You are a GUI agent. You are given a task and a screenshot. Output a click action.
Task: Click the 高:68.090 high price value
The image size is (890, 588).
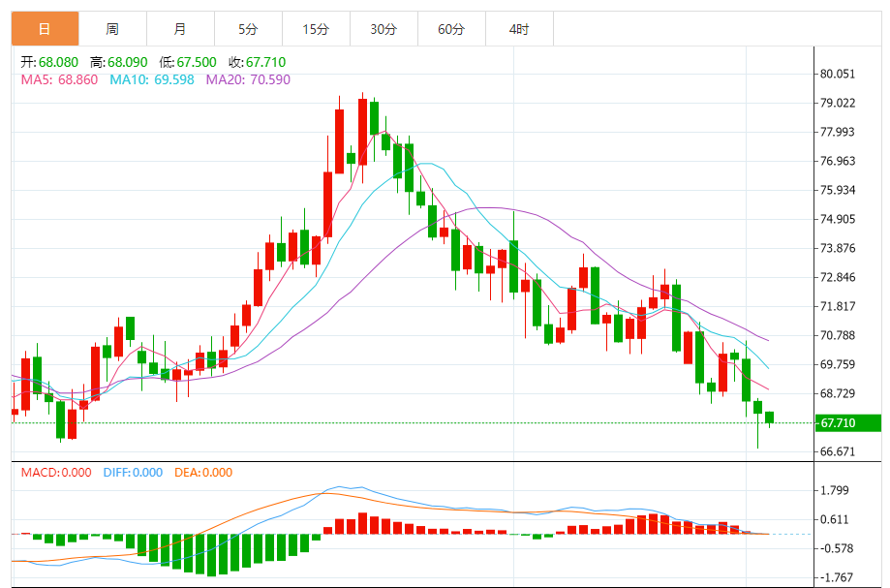tap(118, 62)
